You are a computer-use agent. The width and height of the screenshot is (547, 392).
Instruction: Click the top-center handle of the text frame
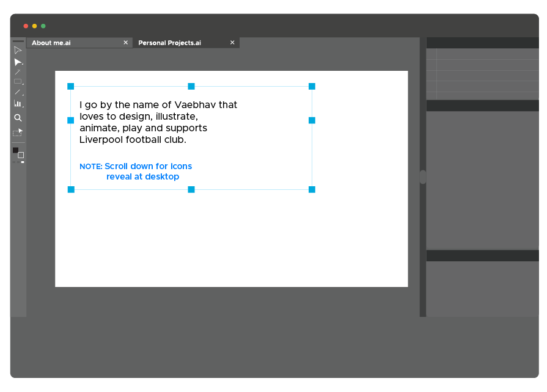point(191,86)
